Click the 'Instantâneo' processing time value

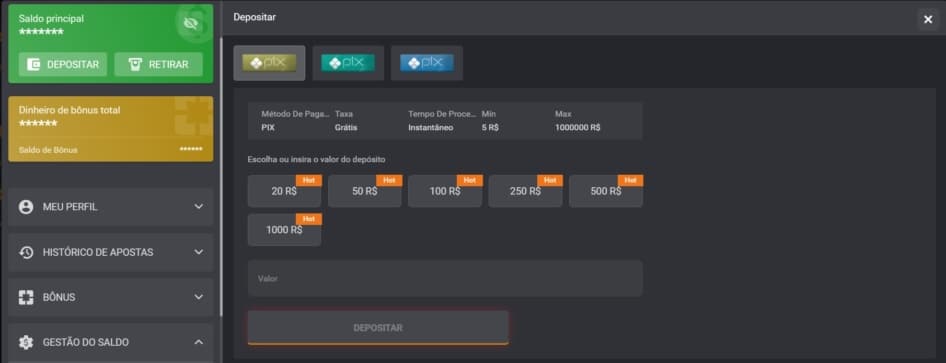pos(431,128)
